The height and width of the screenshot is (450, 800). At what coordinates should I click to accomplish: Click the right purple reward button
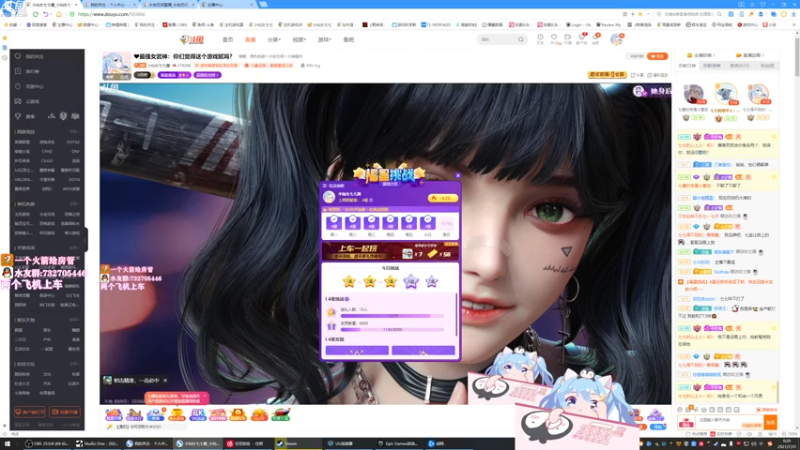point(423,350)
